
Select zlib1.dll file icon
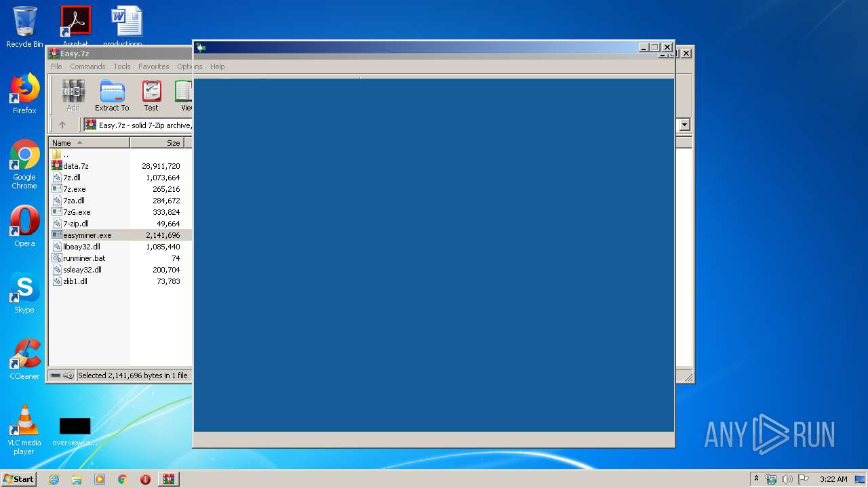click(x=57, y=281)
